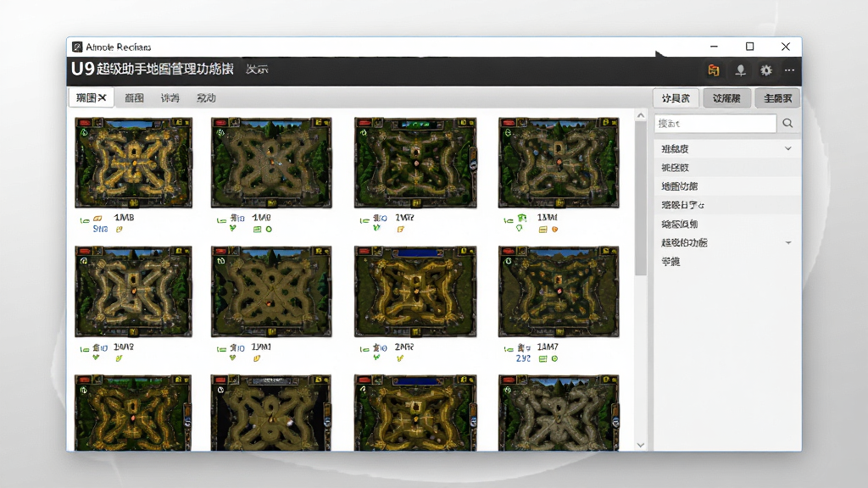This screenshot has width=868, height=488.
Task: Switch to the second tab beside the active tab
Action: click(x=134, y=98)
